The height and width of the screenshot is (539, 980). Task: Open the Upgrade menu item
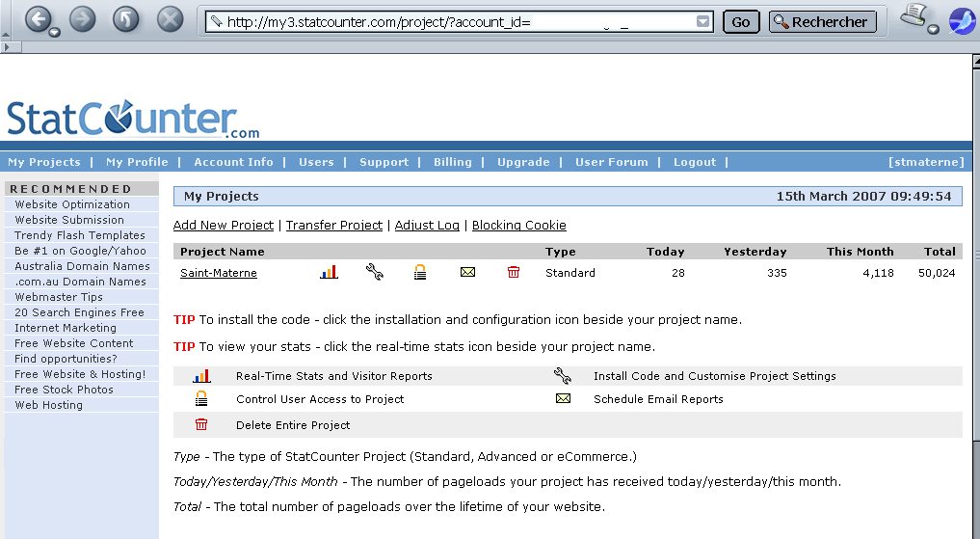(523, 162)
